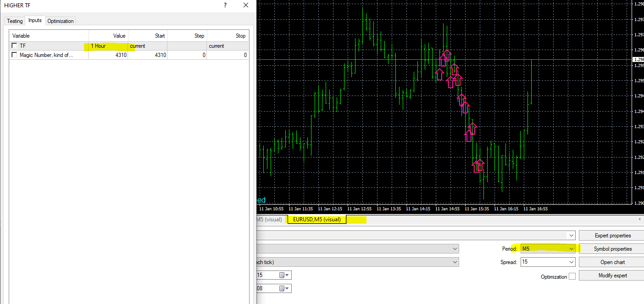Expand the expert advisor selection dropdown
This screenshot has width=644, height=304.
pyautogui.click(x=571, y=235)
